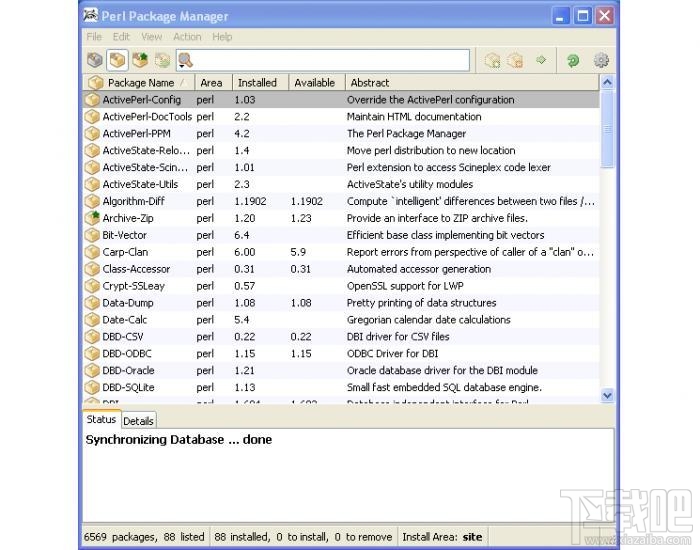Select the Carp-Clan package name
Viewport: 700px width, 550px height.
[125, 252]
